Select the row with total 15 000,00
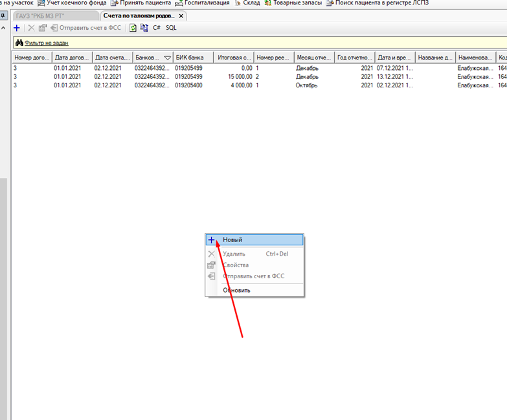Screen dimensions: 507x420 click(x=259, y=77)
